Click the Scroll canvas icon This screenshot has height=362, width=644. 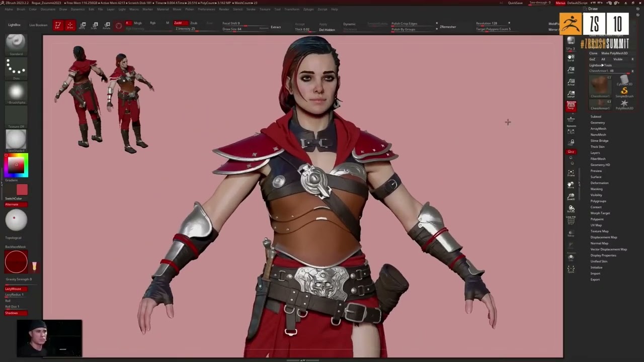571,58
